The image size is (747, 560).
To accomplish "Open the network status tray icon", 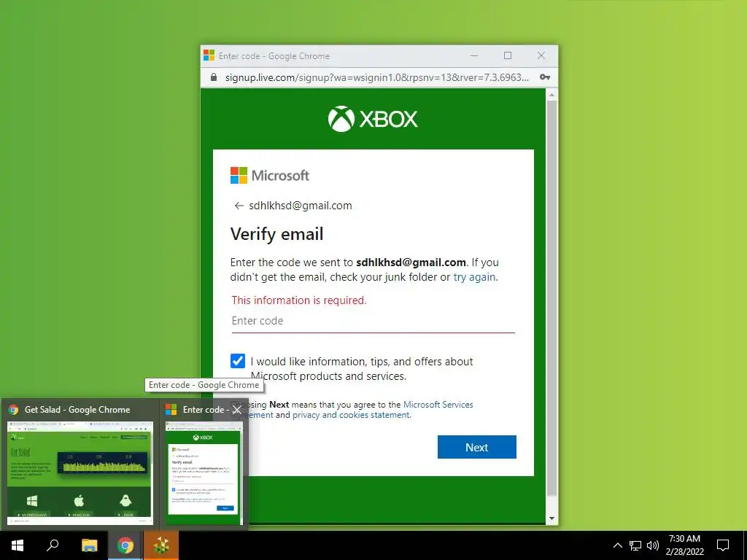I will pos(635,545).
